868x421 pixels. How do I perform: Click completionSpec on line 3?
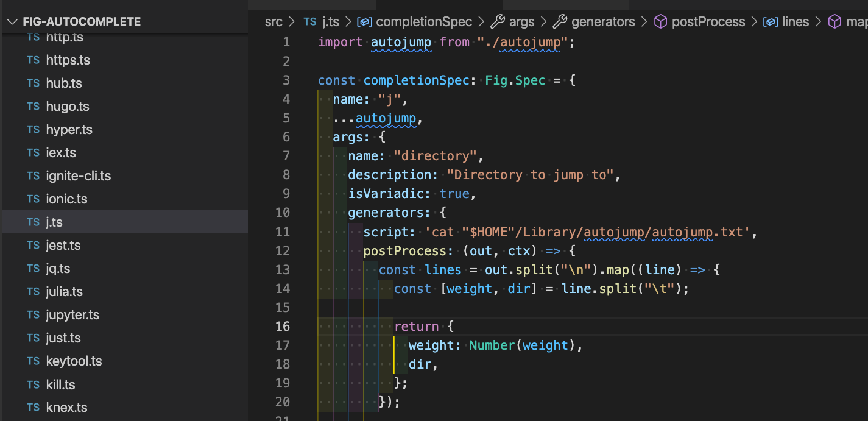point(417,80)
